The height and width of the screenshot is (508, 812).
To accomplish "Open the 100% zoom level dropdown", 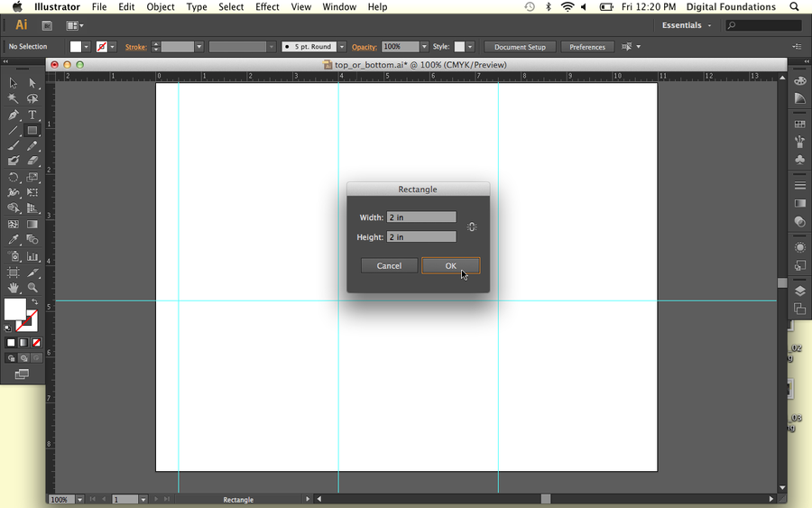I will [x=79, y=499].
